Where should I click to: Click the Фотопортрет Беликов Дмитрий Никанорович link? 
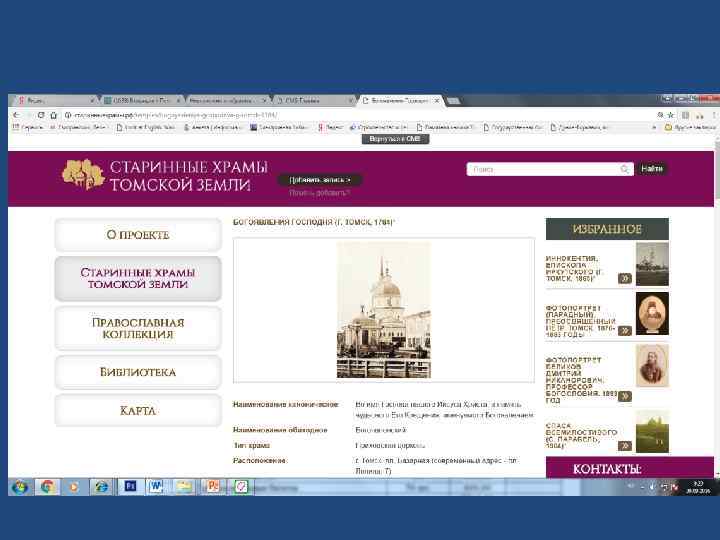click(581, 380)
